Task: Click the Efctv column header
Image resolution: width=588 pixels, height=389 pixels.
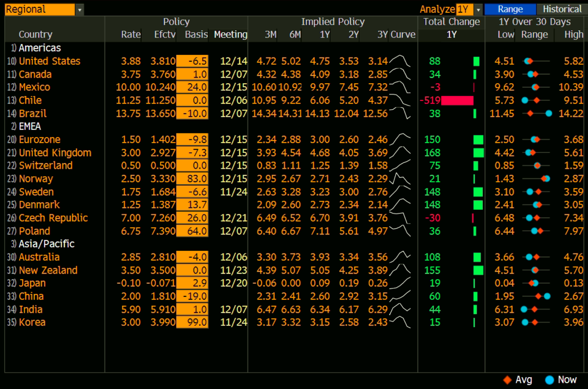Action: click(165, 35)
